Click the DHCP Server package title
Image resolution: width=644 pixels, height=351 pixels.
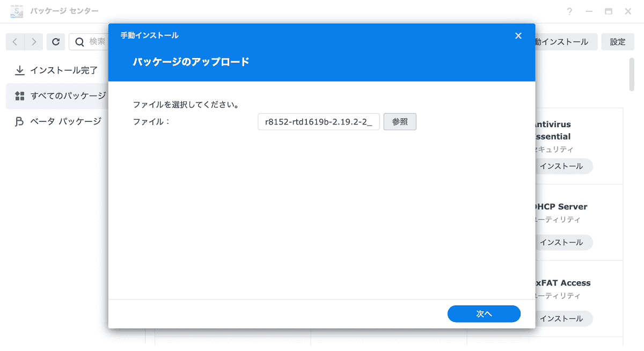[561, 207]
